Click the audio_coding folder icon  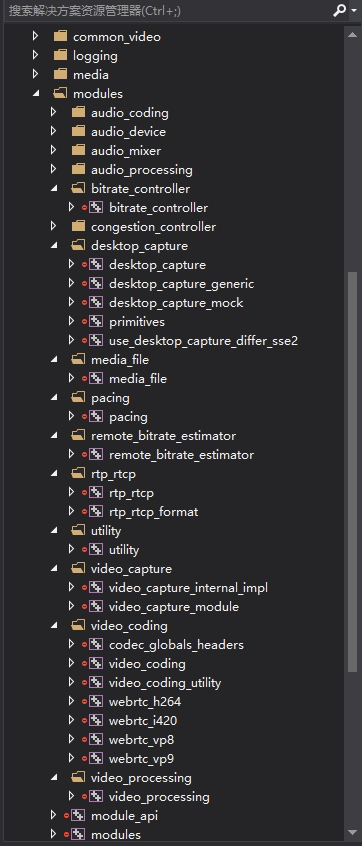78,112
